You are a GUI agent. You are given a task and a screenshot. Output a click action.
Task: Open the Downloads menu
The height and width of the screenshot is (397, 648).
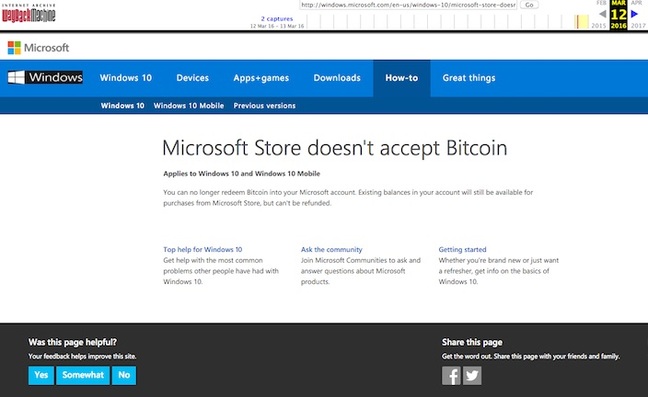point(337,78)
